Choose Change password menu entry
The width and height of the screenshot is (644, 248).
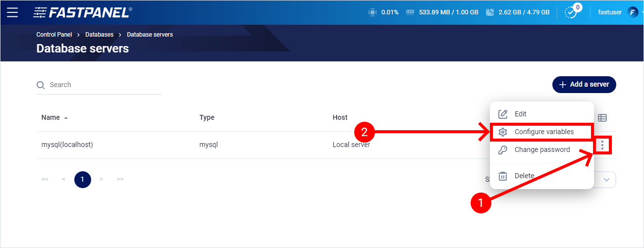[x=542, y=149]
